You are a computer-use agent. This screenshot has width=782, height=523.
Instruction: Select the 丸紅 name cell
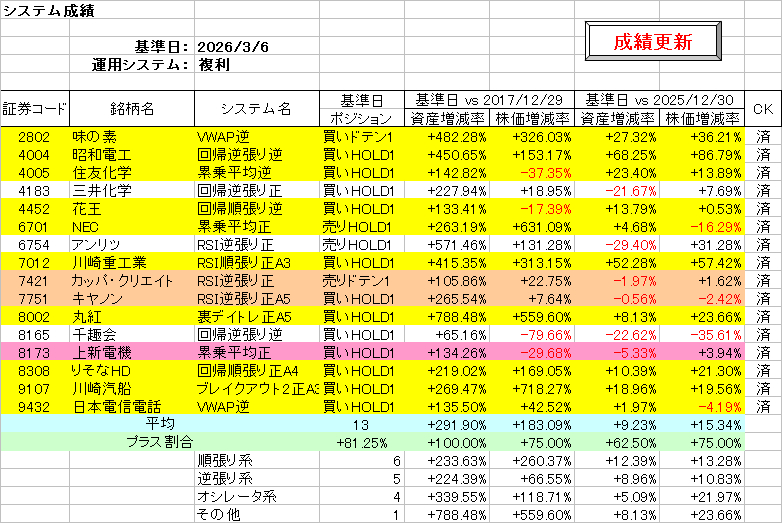pos(132,316)
